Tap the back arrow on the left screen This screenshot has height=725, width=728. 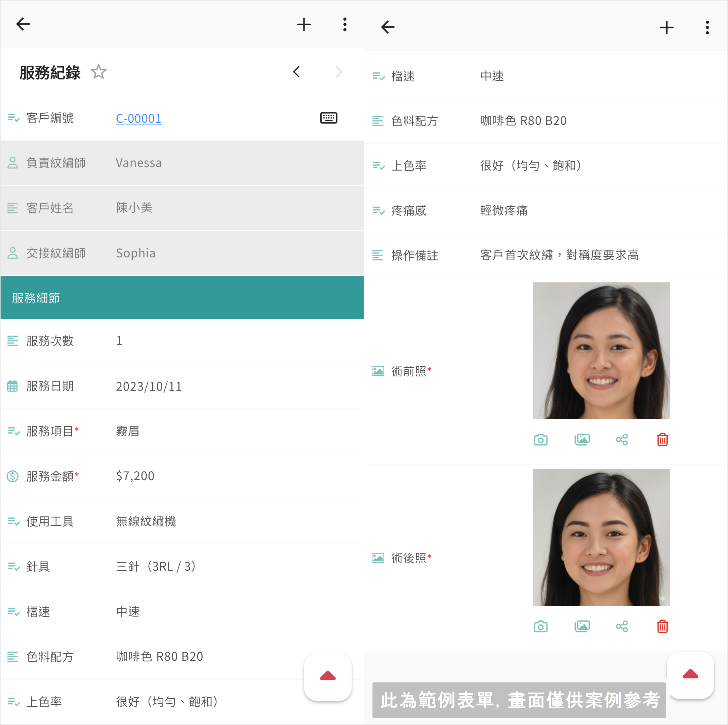pos(23,25)
